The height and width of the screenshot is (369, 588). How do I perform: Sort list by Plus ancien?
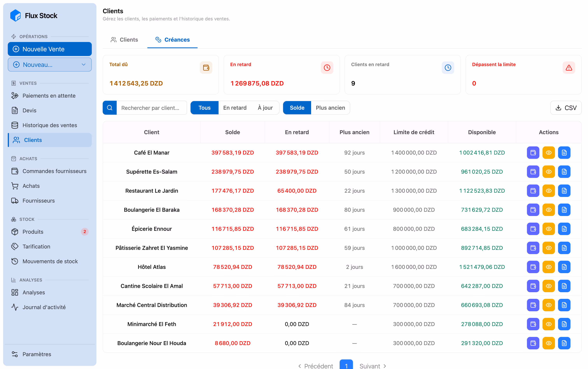pos(330,108)
